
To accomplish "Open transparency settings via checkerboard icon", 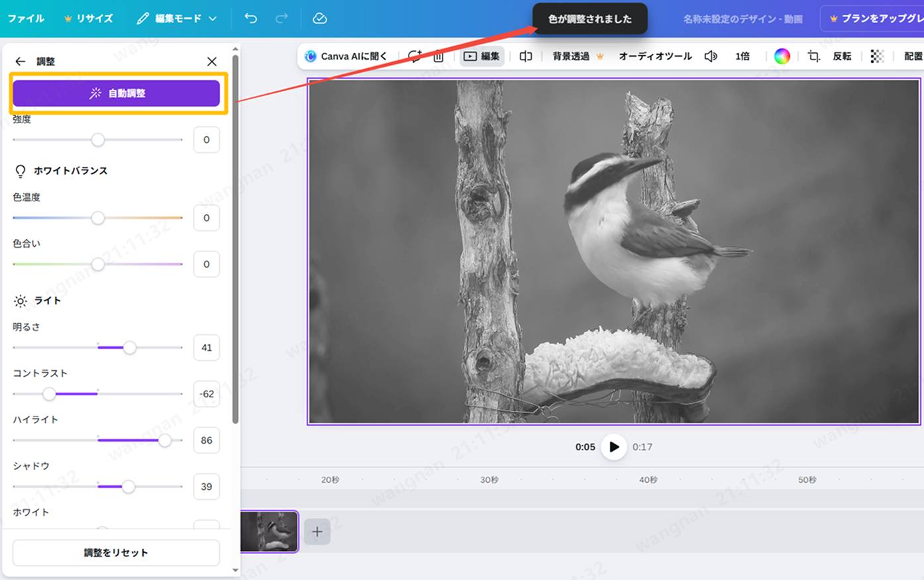I will (877, 56).
